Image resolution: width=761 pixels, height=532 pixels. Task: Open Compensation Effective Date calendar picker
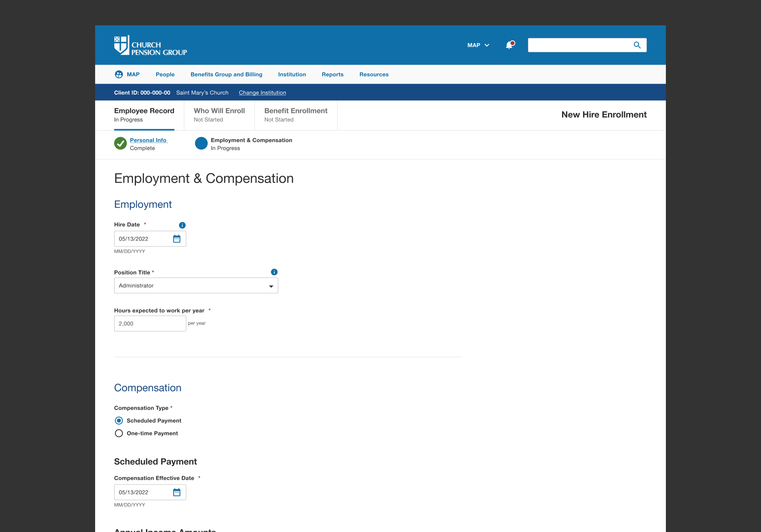pos(177,492)
